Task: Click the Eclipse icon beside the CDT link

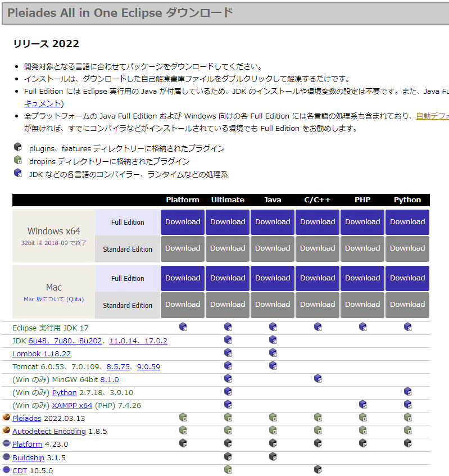Action: [x=6, y=470]
